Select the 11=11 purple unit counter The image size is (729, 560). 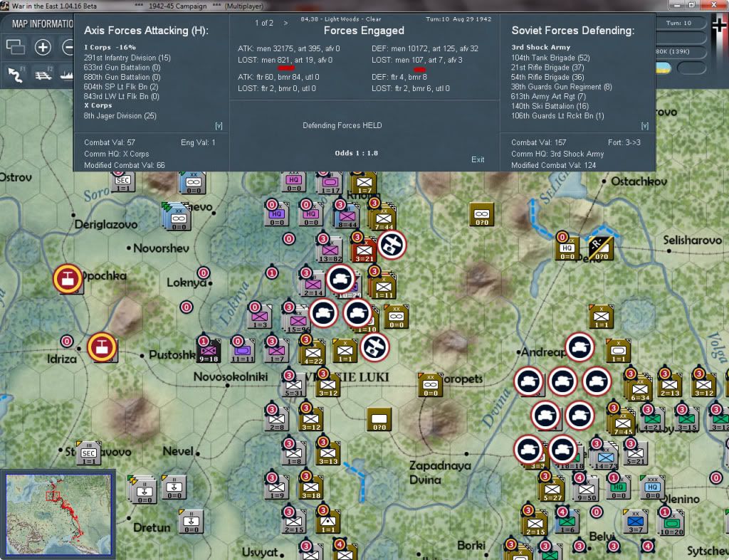242,350
